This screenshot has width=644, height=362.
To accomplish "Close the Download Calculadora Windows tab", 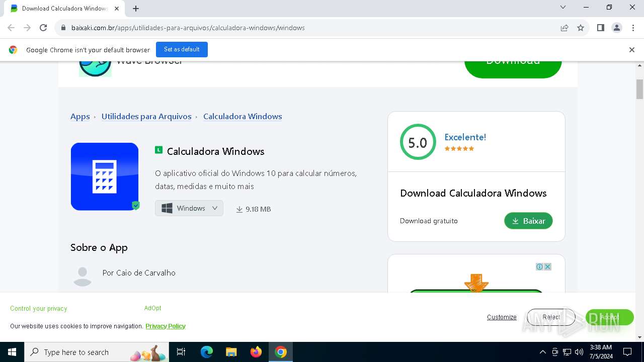I will click(x=117, y=9).
